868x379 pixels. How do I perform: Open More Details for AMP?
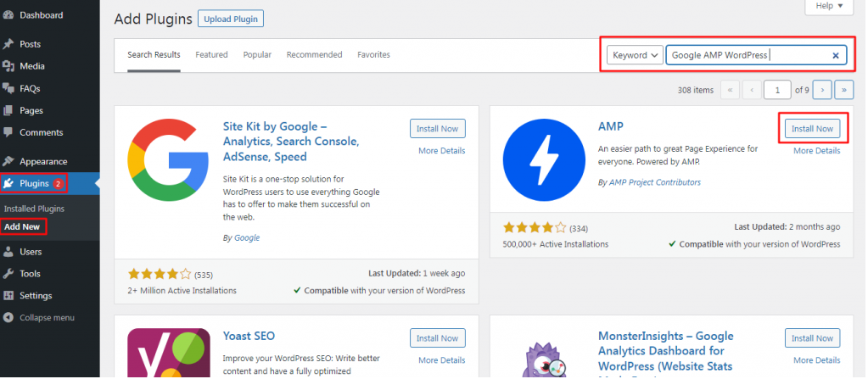816,150
